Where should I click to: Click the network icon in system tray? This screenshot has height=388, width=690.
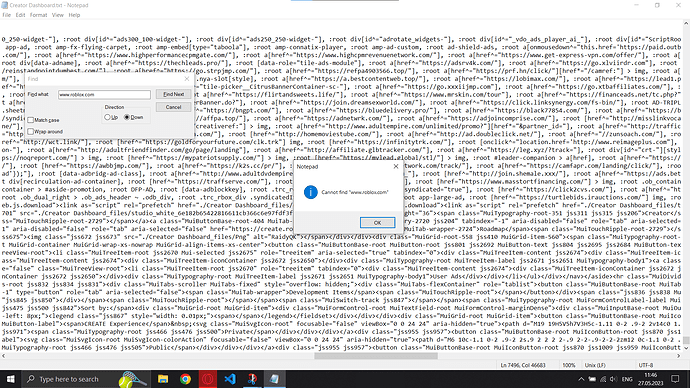pyautogui.click(x=603, y=379)
